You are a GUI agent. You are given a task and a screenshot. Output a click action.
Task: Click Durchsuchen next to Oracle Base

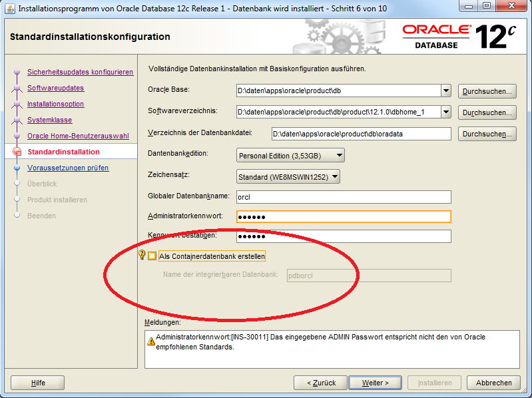(x=487, y=91)
